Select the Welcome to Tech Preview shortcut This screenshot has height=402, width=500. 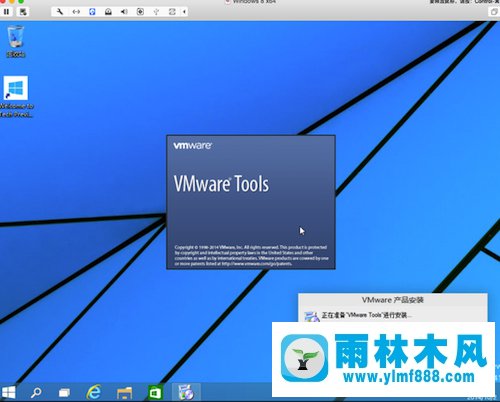[x=16, y=97]
